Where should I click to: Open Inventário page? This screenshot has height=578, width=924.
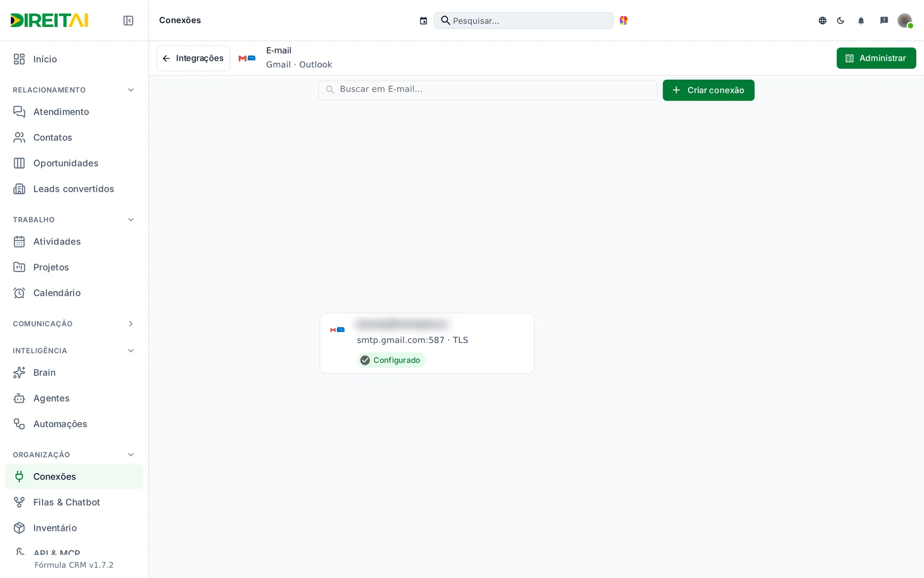click(x=74, y=528)
